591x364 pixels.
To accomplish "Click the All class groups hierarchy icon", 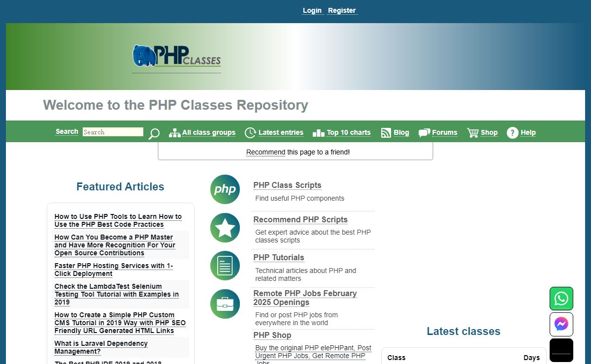I will tap(174, 133).
